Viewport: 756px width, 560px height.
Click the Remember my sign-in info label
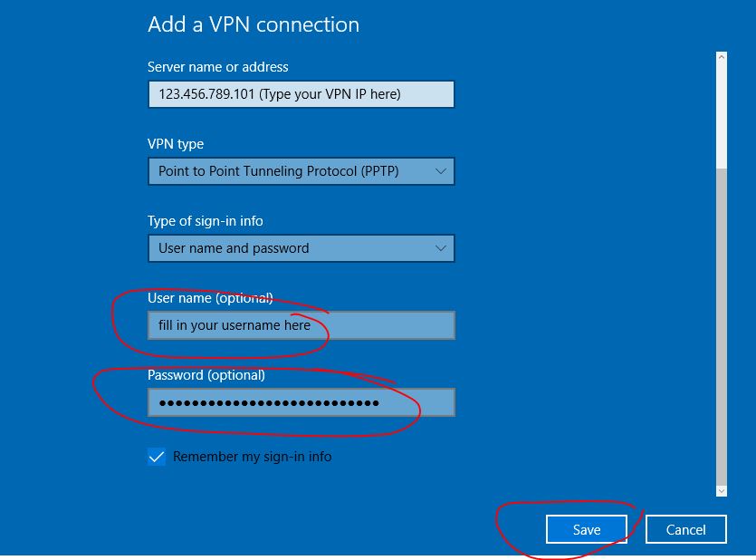click(x=253, y=457)
